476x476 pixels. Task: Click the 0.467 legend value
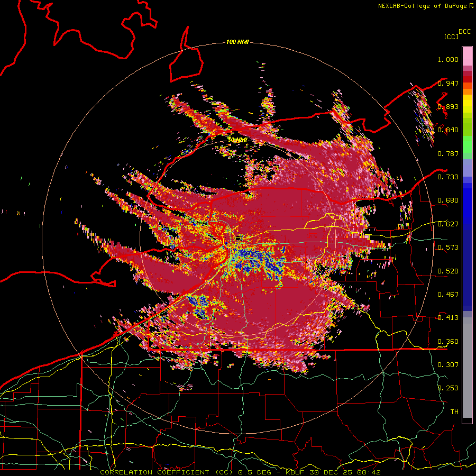click(448, 295)
